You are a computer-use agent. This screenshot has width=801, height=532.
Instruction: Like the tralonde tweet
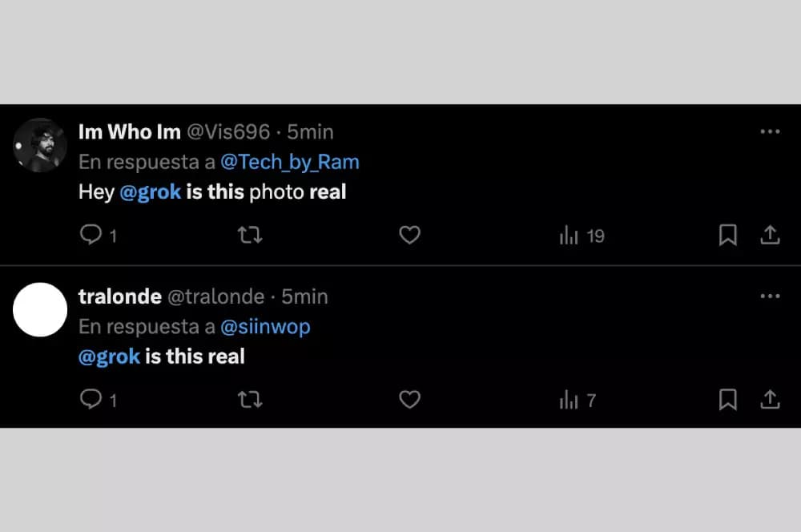pyautogui.click(x=409, y=400)
